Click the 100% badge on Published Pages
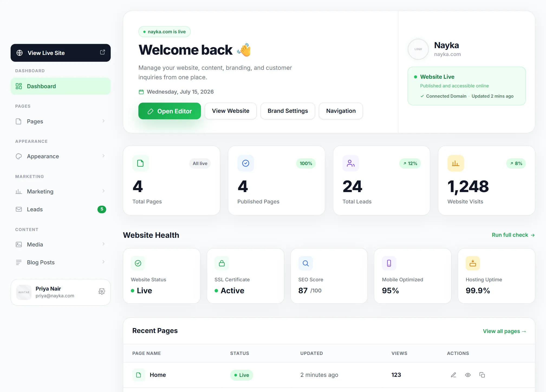 click(306, 163)
